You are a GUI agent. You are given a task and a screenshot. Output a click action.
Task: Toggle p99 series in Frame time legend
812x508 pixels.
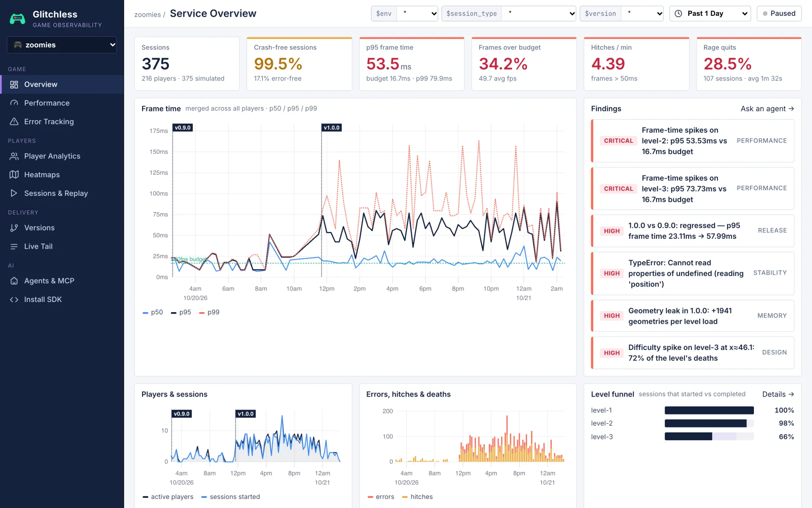point(209,312)
